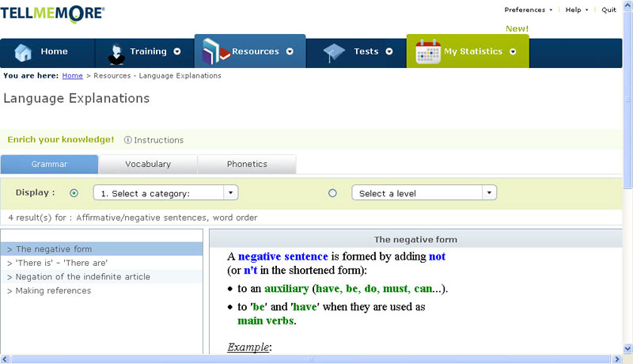Select the level display radio button

click(332, 193)
